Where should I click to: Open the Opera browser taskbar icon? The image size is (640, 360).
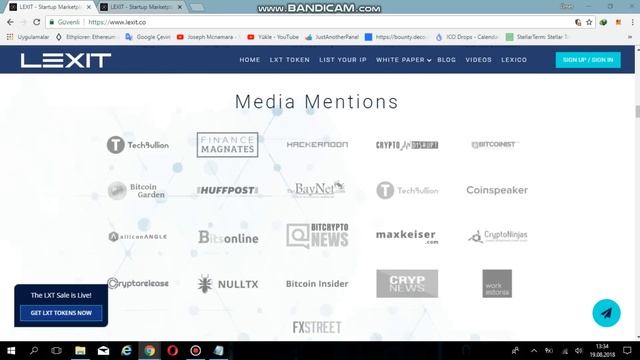(173, 351)
